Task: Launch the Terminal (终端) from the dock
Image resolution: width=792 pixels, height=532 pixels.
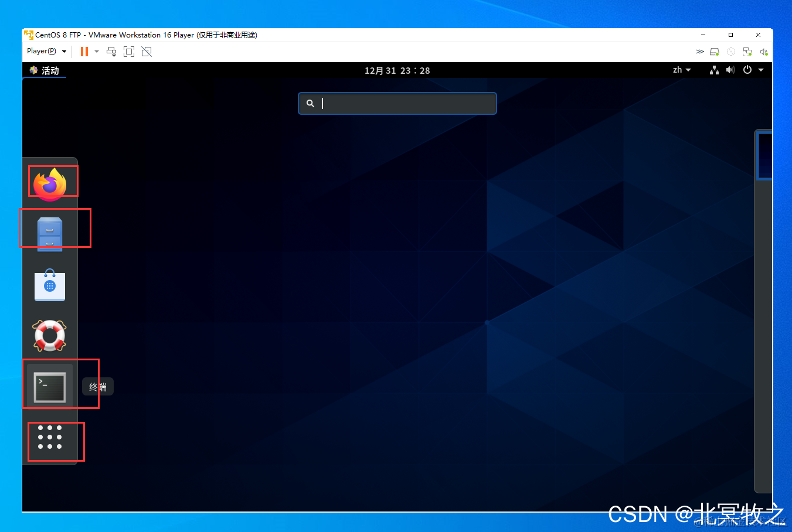Action: pos(50,387)
